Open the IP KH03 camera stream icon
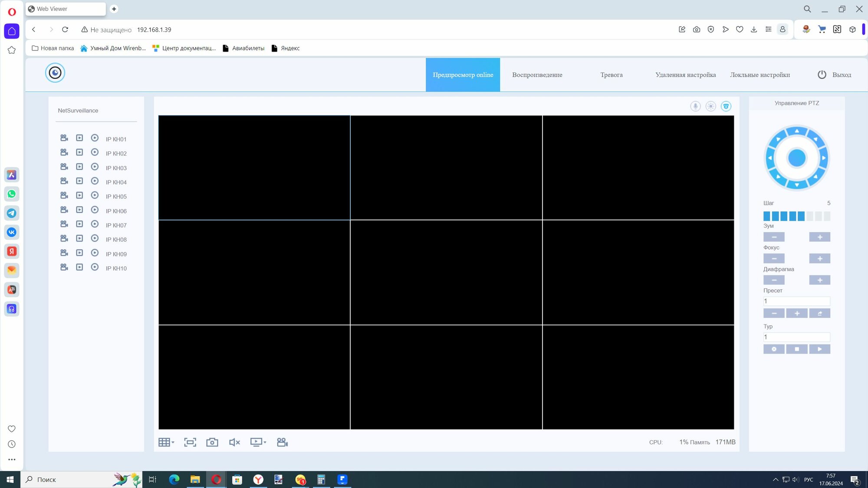Viewport: 868px width, 488px height. (x=64, y=167)
